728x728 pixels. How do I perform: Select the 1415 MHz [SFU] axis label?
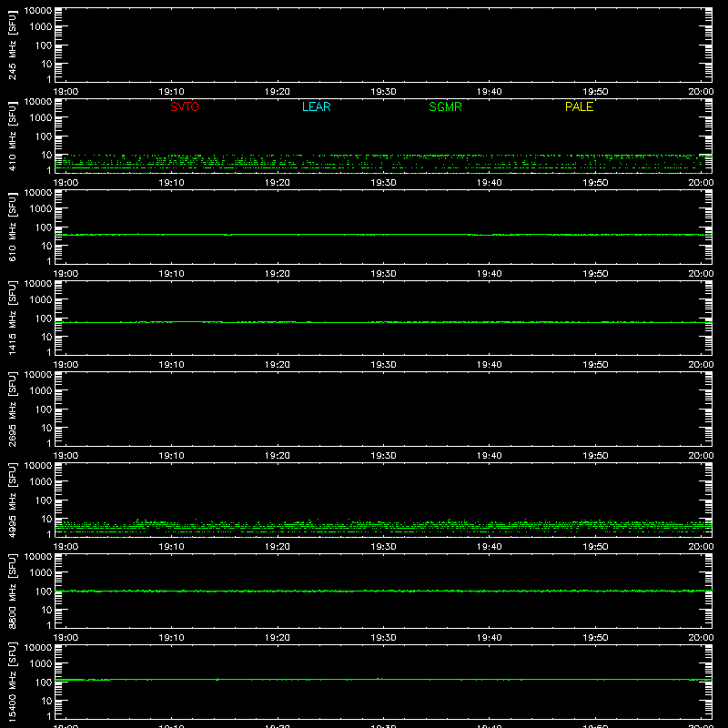tap(13, 318)
